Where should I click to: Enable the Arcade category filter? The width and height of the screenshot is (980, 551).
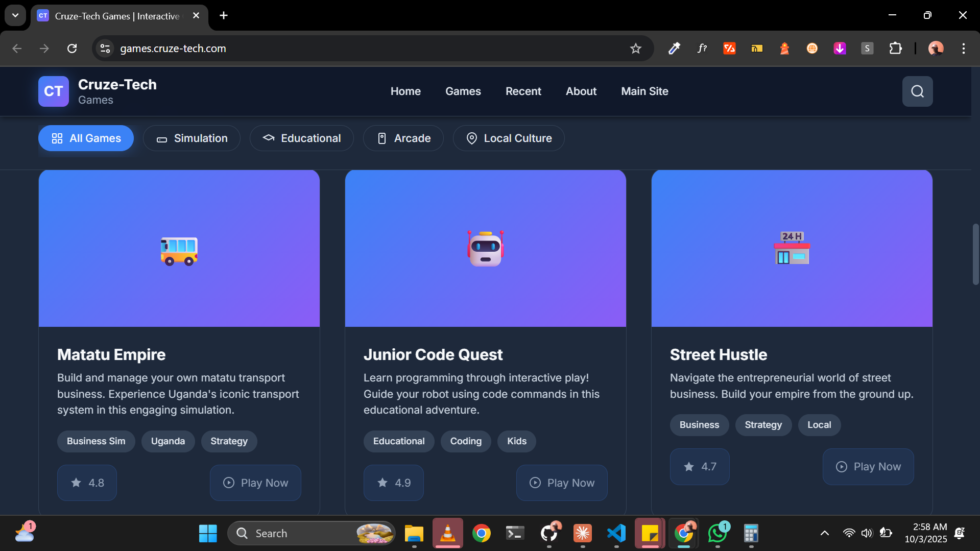[403, 138]
